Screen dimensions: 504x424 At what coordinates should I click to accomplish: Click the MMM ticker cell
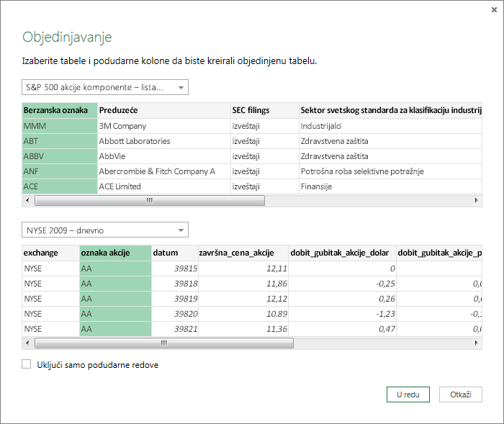click(x=60, y=126)
